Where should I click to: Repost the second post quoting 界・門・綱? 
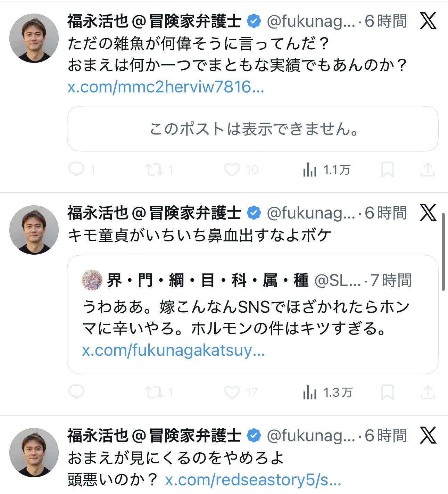[154, 393]
